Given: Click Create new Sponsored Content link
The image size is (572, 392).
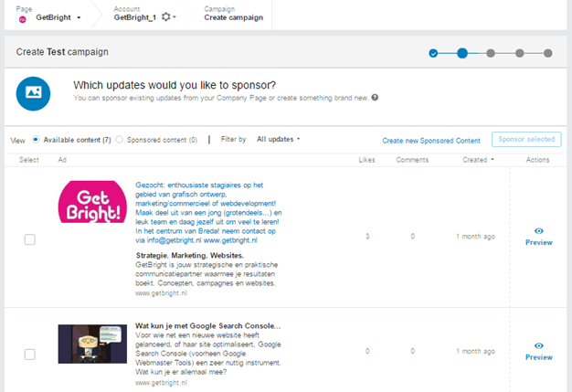Looking at the screenshot, I should pyautogui.click(x=431, y=141).
